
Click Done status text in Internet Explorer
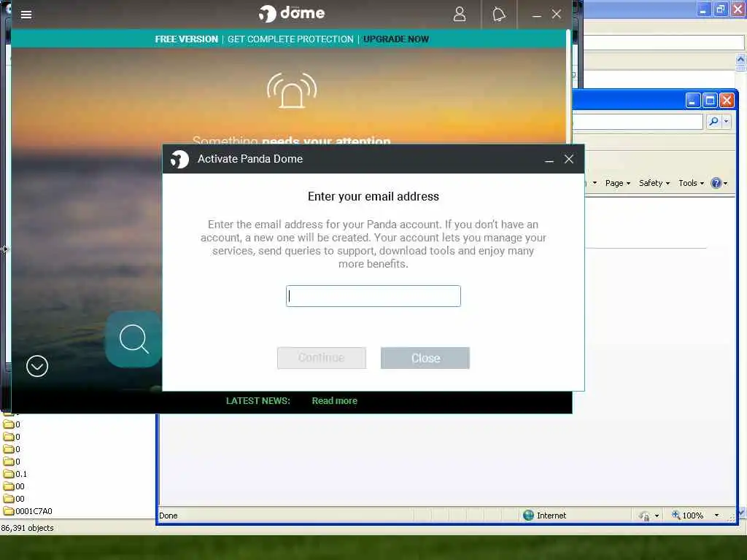(169, 516)
